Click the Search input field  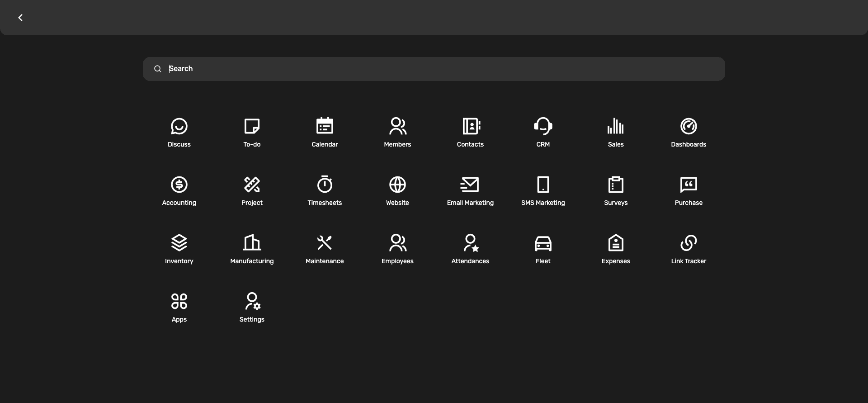tap(434, 69)
